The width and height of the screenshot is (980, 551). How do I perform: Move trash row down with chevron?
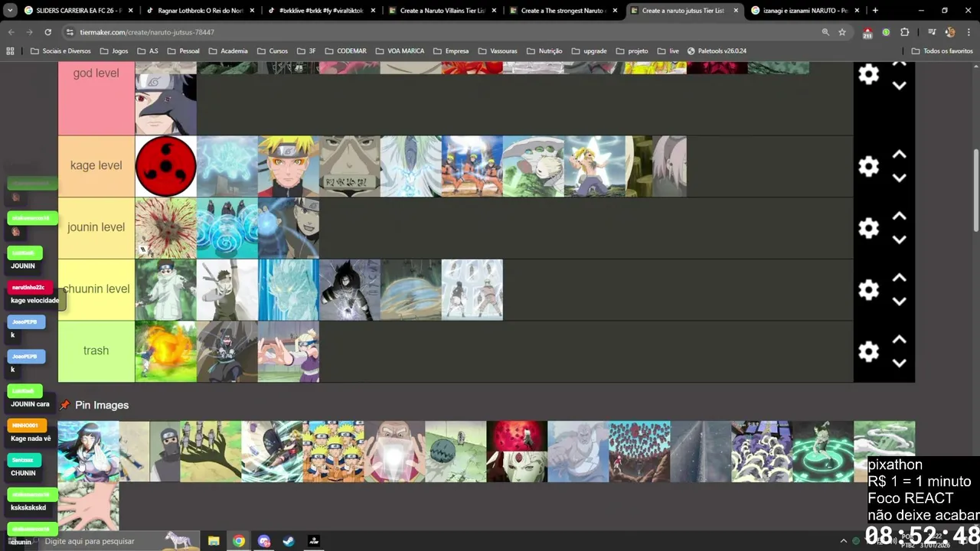(x=900, y=363)
